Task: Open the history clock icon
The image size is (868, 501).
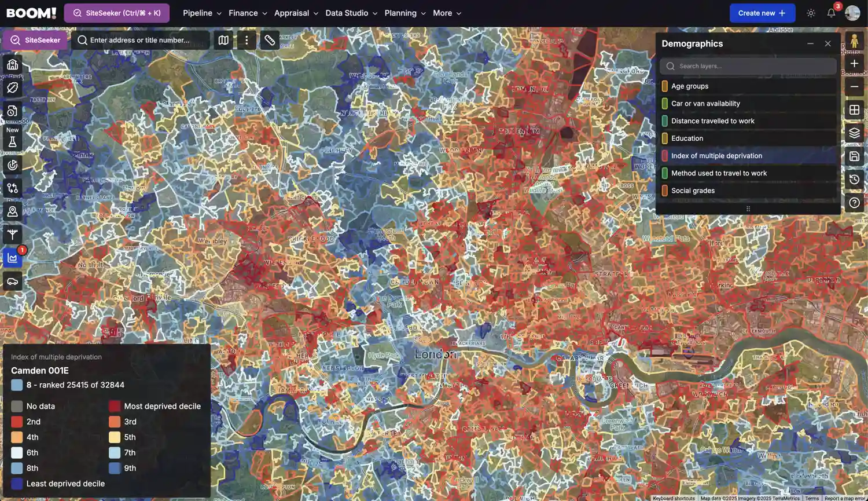Action: click(854, 180)
